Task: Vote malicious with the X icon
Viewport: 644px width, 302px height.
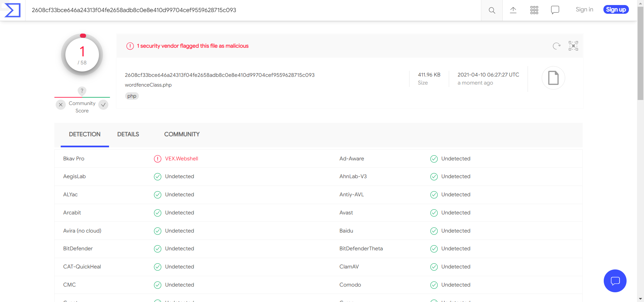Action: (61, 105)
